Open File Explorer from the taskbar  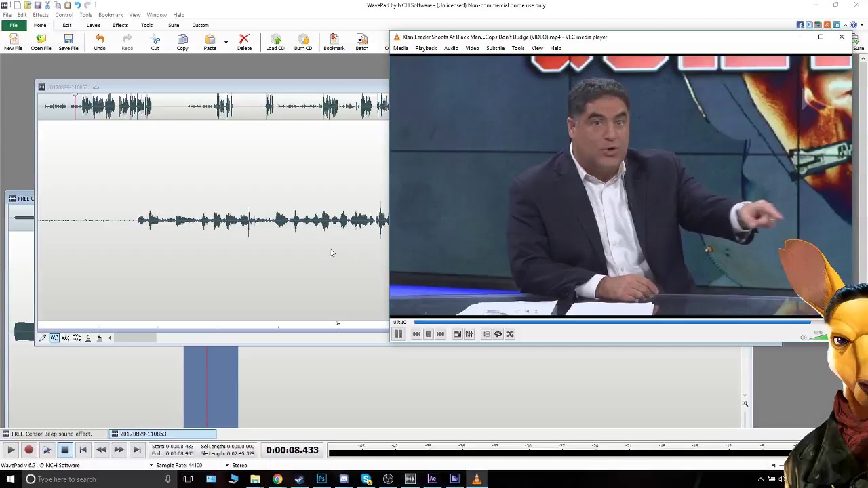[255, 479]
